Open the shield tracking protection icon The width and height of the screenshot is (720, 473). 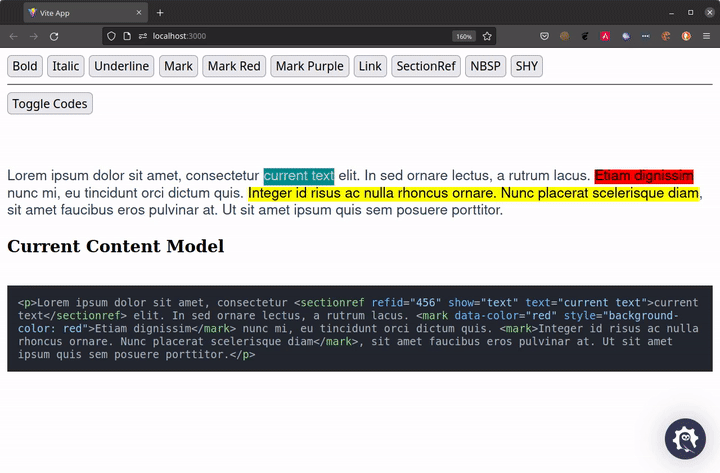111,36
